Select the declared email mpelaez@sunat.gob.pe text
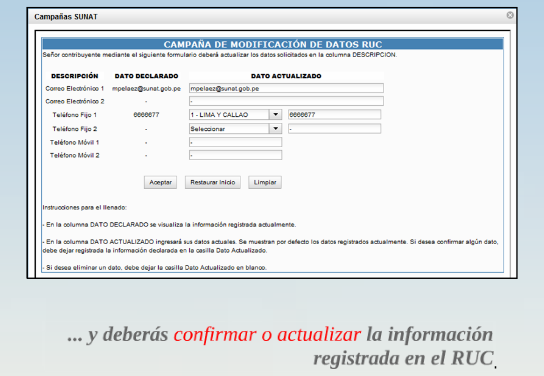The height and width of the screenshot is (376, 544). point(146,89)
